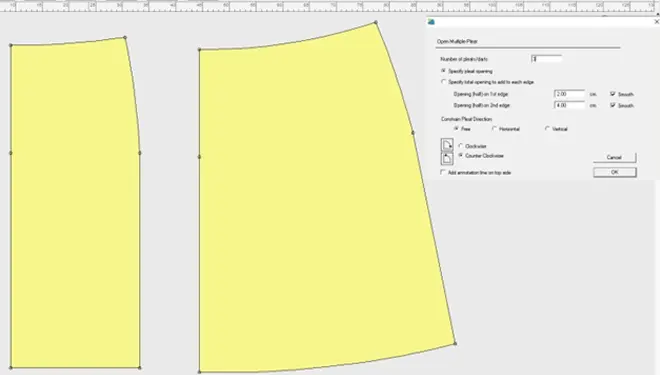Viewport: 660px width, 375px height.
Task: Click the Number of pleats/darts field
Action: [x=546, y=59]
